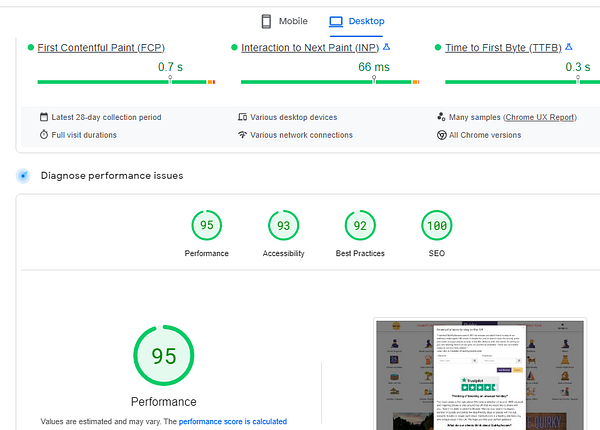Click the green dot beside Time to First Byte
Viewport: 600px width, 430px height.
point(438,47)
